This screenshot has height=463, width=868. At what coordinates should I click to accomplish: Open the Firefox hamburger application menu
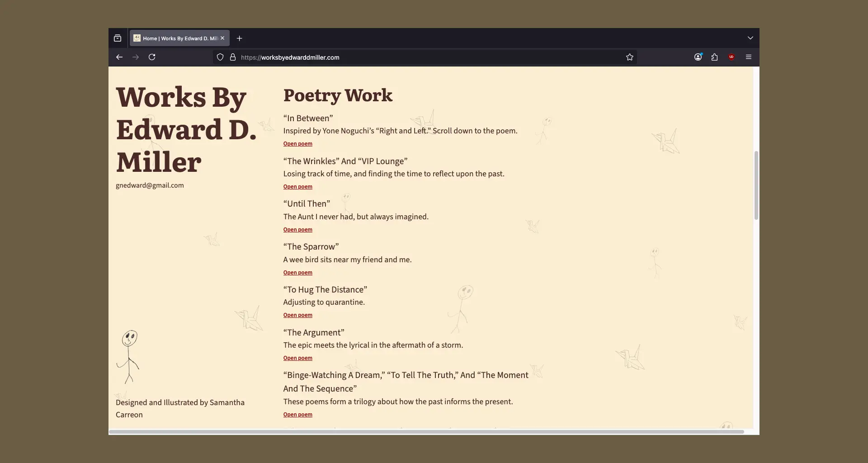(x=749, y=57)
